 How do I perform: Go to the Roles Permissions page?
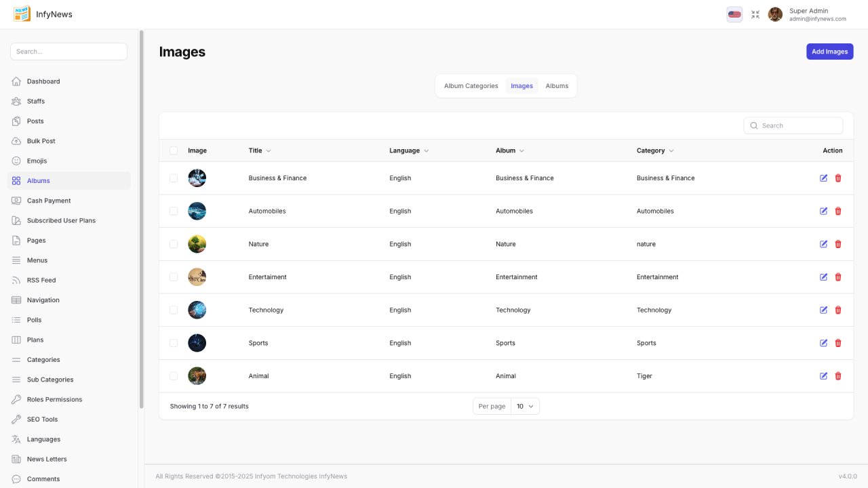tap(54, 399)
